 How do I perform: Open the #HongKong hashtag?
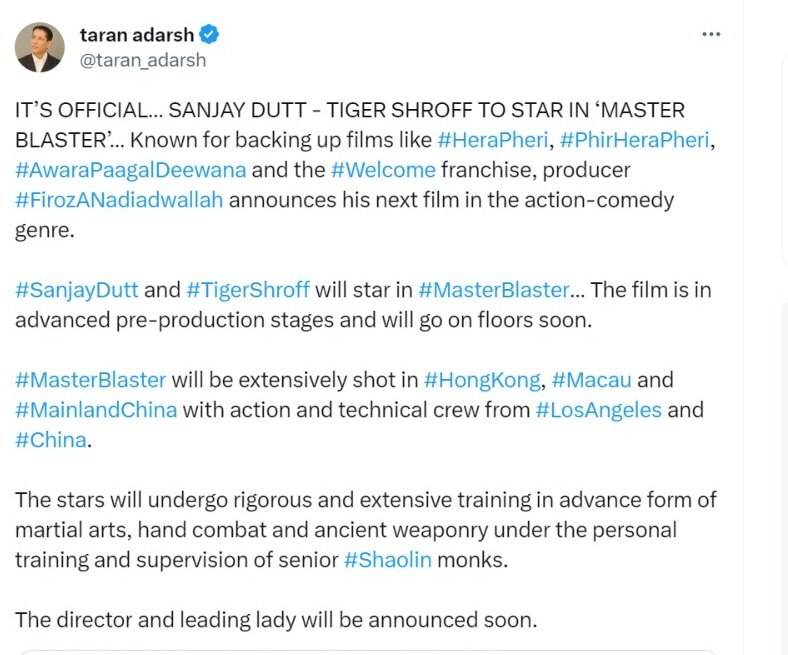(482, 380)
